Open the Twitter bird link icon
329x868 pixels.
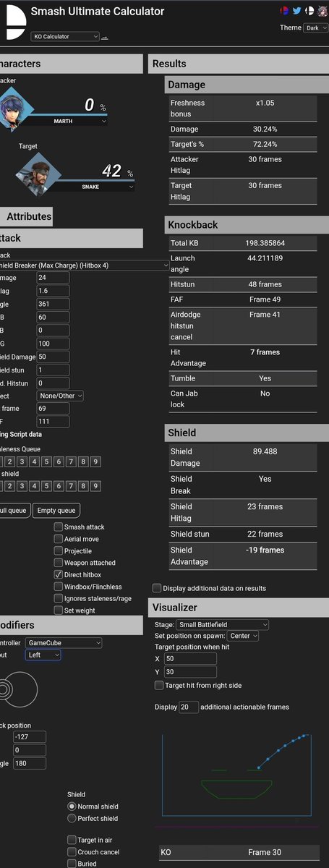(296, 12)
